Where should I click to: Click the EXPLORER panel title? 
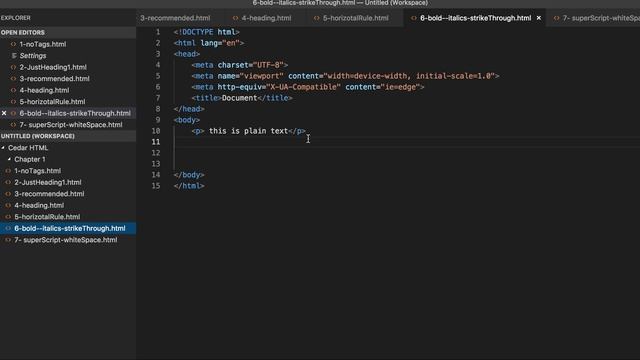point(16,18)
